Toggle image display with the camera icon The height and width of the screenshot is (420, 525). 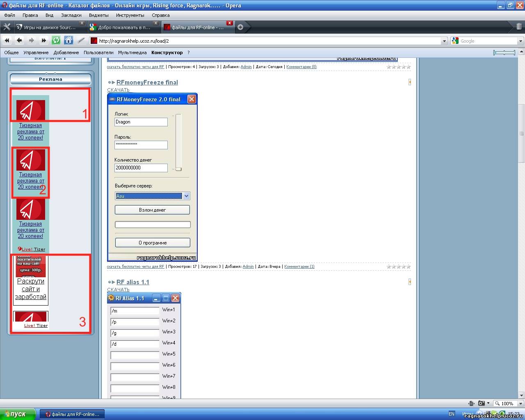click(482, 403)
